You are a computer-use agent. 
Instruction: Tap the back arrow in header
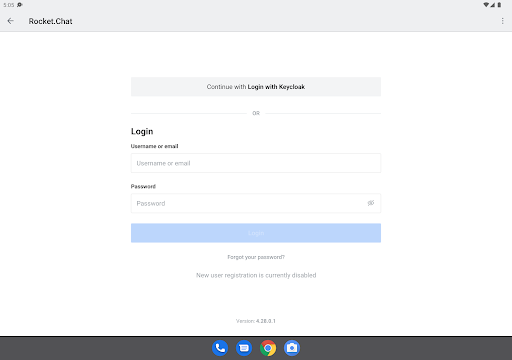point(11,21)
